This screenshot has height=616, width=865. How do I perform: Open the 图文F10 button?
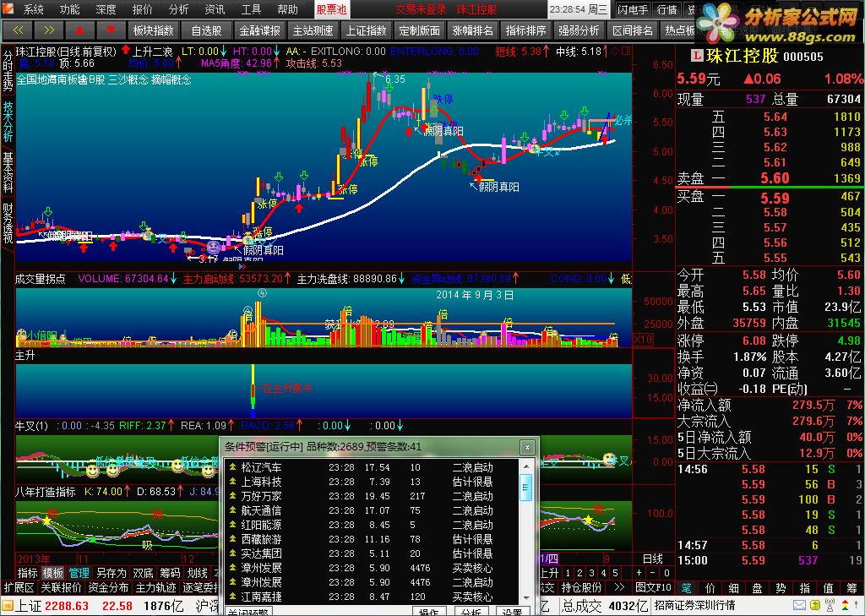click(x=653, y=587)
